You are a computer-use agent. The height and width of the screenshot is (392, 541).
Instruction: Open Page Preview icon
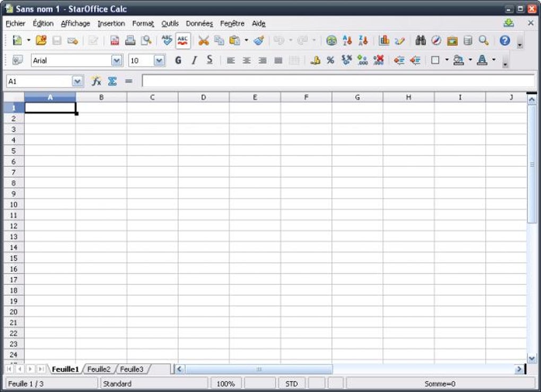point(146,41)
